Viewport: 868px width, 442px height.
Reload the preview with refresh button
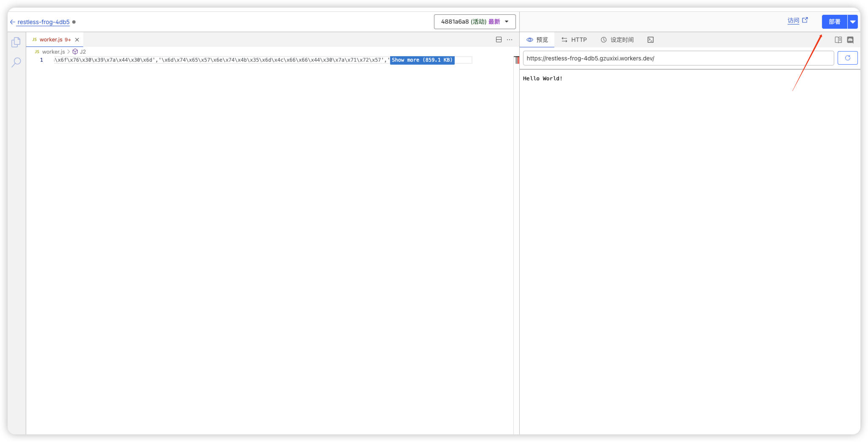coord(847,58)
